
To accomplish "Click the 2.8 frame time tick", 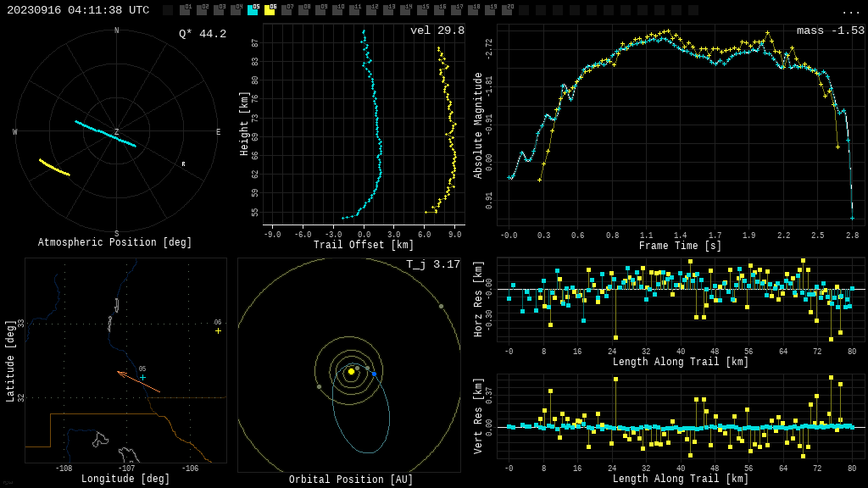I will (853, 236).
